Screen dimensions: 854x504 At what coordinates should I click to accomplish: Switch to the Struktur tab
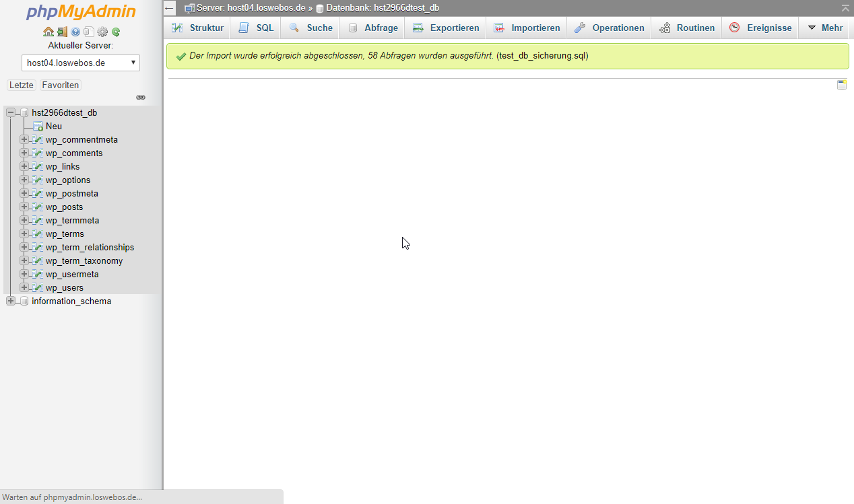pyautogui.click(x=198, y=28)
